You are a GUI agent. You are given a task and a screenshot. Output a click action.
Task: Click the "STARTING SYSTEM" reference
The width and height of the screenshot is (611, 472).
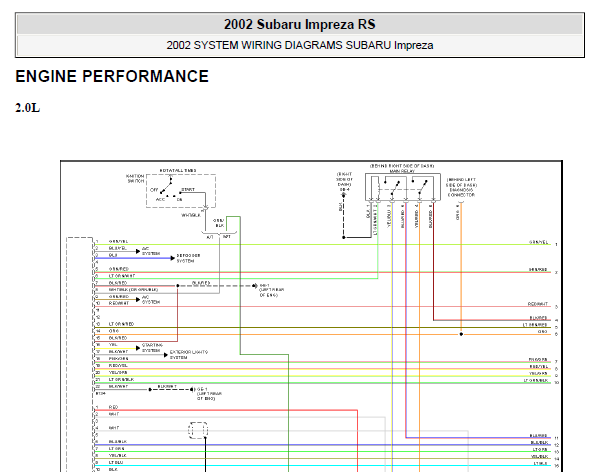pyautogui.click(x=152, y=348)
